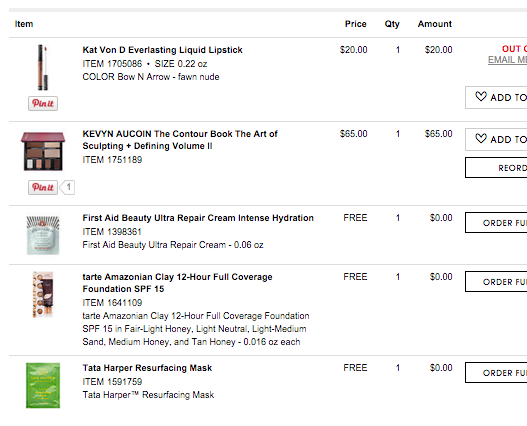Click the Email Me link for the out-of-stock lipstick
This screenshot has height=426, width=527.
point(507,60)
